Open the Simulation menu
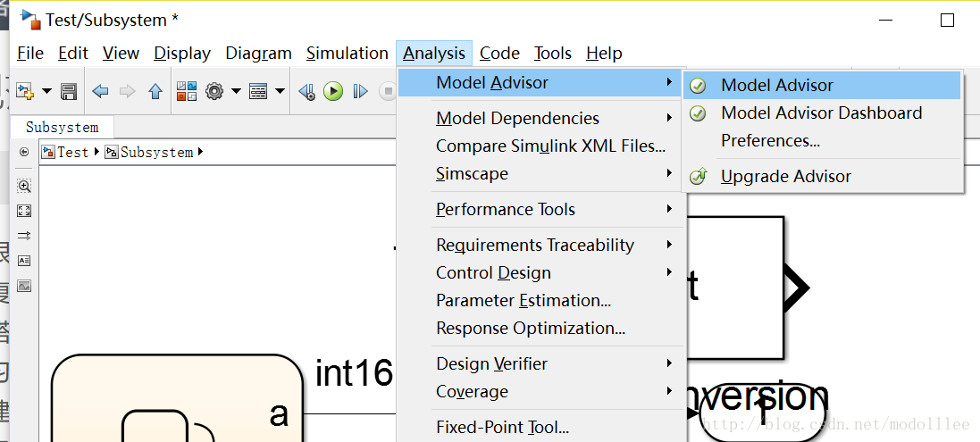Image resolution: width=980 pixels, height=442 pixels. [x=347, y=54]
